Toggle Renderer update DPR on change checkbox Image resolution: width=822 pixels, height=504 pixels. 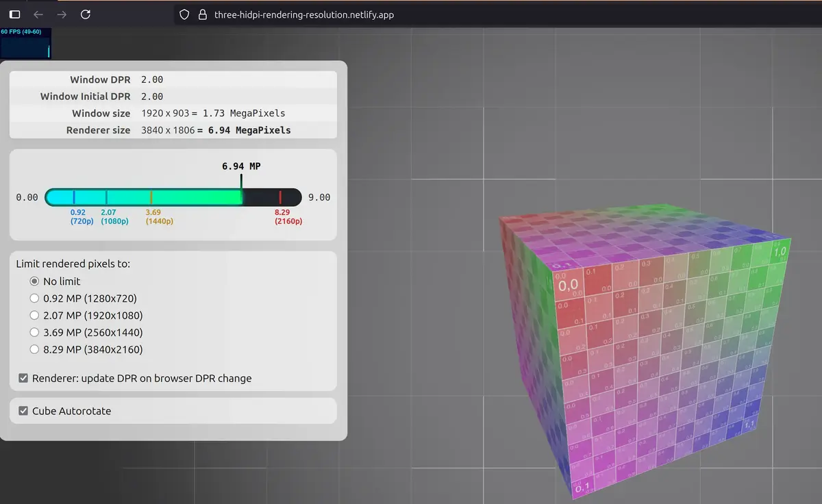24,379
